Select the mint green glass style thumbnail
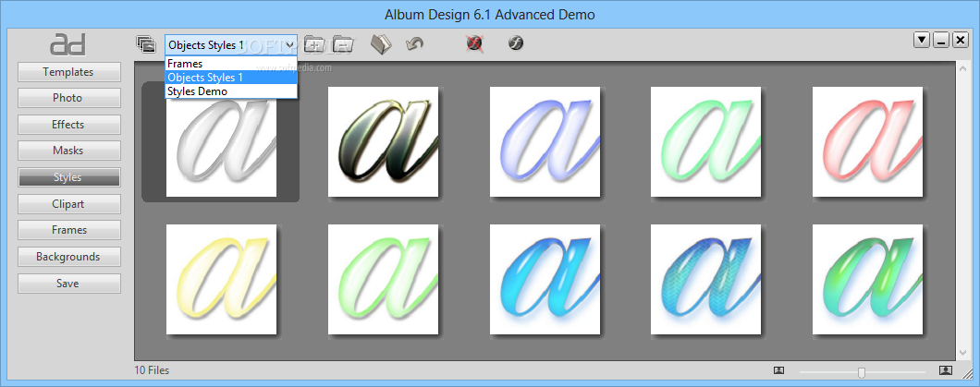Image resolution: width=980 pixels, height=387 pixels. point(705,141)
